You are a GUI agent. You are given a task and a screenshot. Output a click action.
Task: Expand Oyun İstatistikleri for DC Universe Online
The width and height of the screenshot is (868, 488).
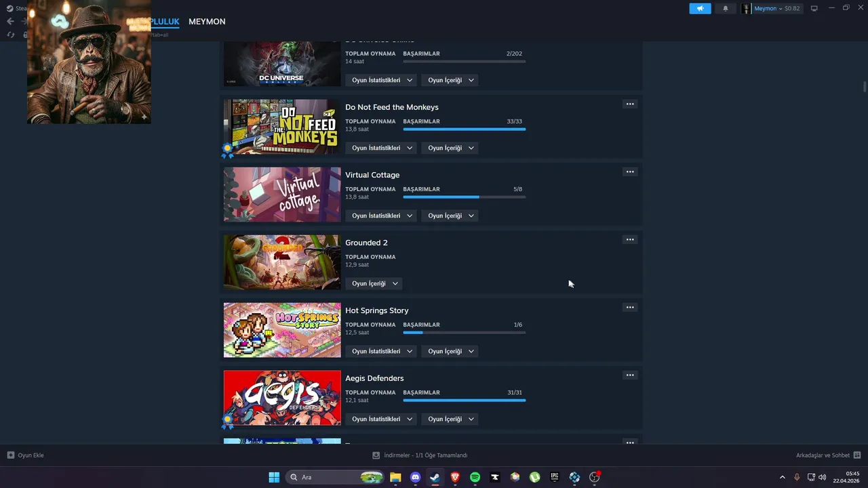click(382, 80)
